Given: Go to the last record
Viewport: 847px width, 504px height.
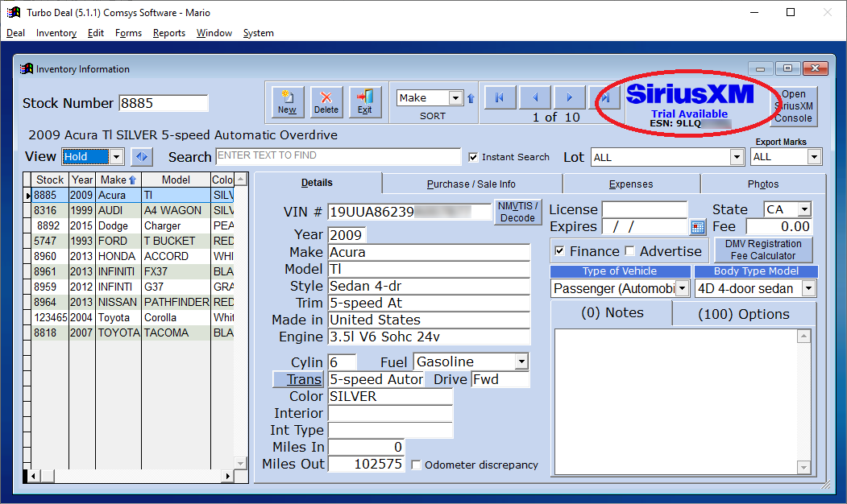Looking at the screenshot, I should click(604, 97).
